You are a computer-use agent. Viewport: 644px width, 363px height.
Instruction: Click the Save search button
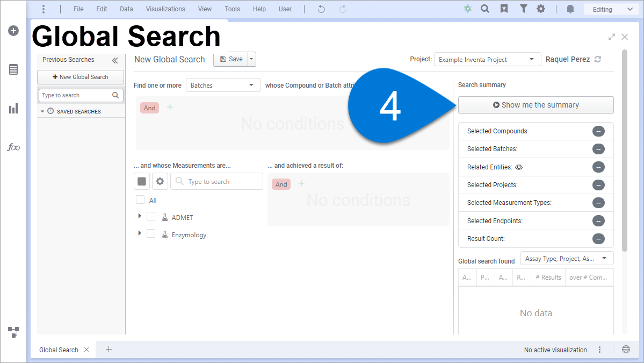231,59
